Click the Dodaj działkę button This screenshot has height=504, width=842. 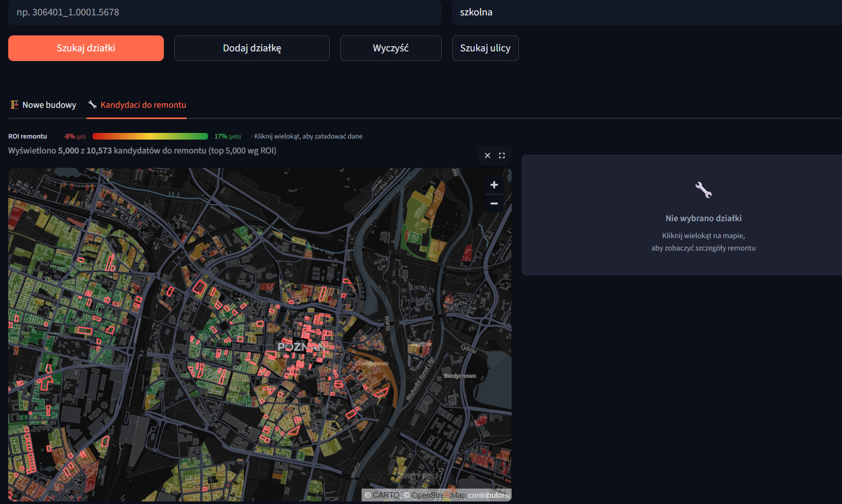(252, 48)
